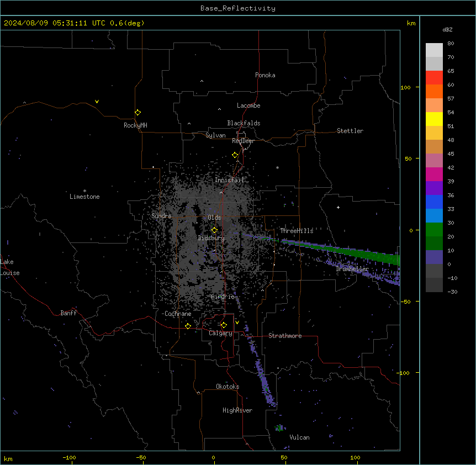The height and width of the screenshot is (465, 476).
Task: Click the Sundre label
Action: click(x=161, y=216)
